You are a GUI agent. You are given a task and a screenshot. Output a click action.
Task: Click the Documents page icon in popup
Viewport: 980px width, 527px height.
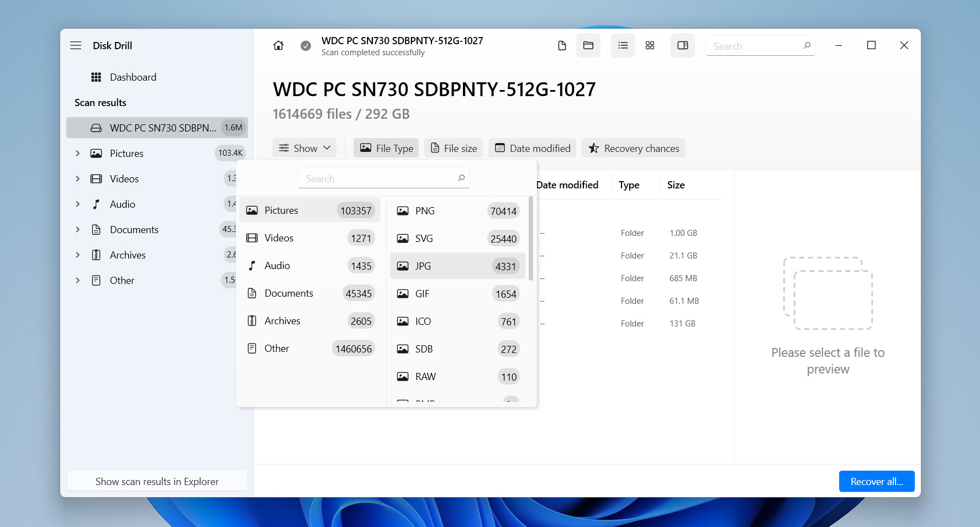pyautogui.click(x=252, y=293)
